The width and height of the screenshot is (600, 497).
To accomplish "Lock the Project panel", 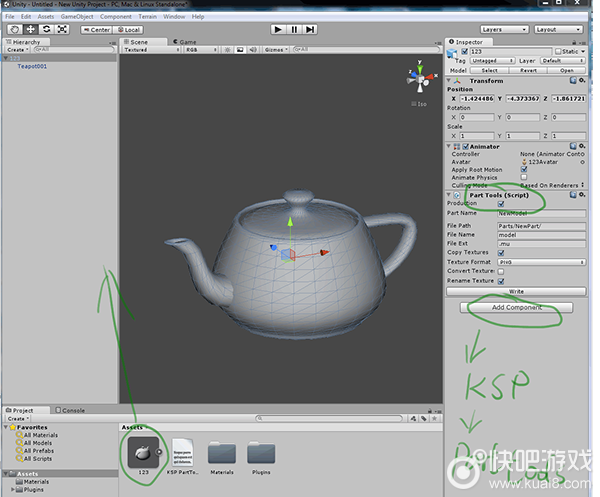I will (x=430, y=410).
